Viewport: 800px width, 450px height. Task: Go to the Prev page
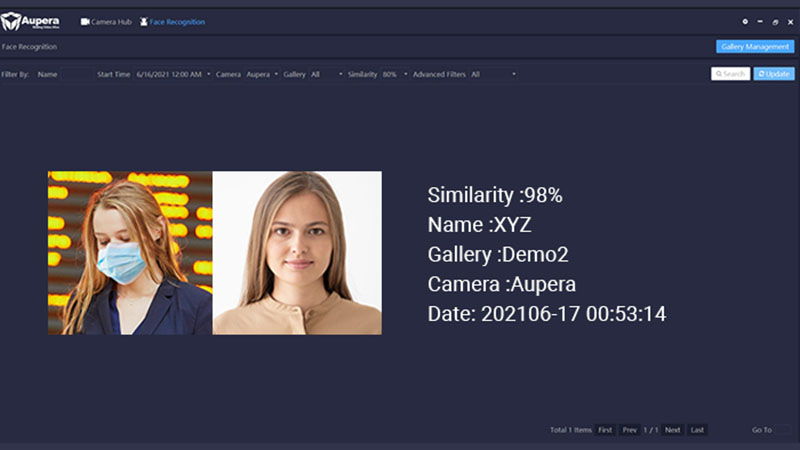[630, 430]
